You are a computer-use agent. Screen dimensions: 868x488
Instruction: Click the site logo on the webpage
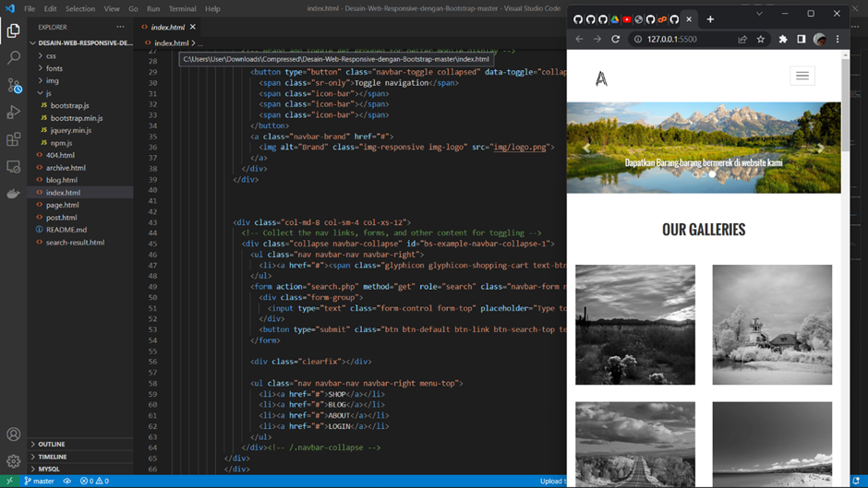[x=601, y=79]
